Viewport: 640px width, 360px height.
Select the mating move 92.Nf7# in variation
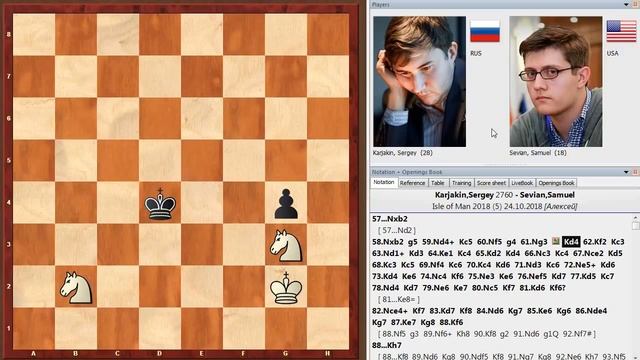pyautogui.click(x=577, y=333)
